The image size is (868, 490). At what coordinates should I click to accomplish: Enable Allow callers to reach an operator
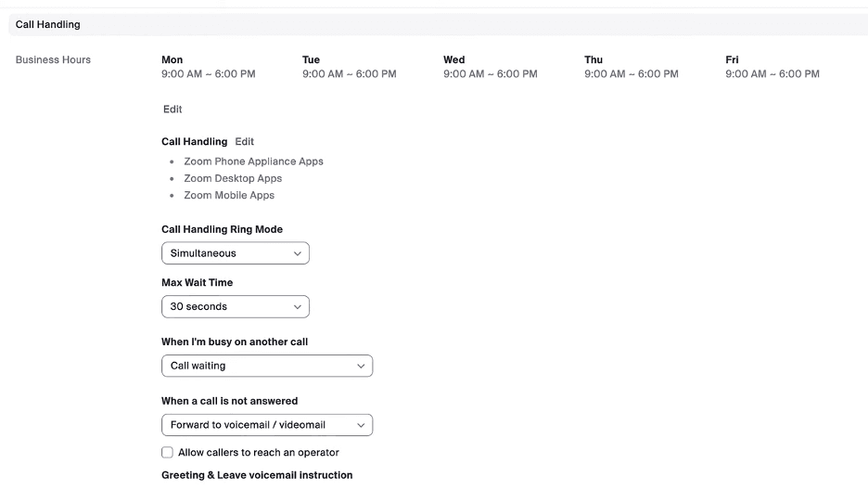click(167, 453)
